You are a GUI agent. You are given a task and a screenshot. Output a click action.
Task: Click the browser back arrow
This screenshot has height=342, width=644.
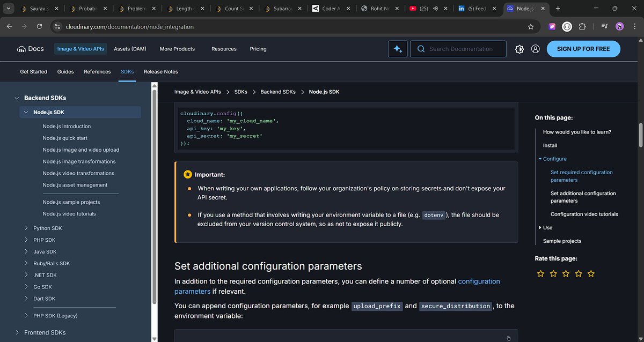[9, 26]
